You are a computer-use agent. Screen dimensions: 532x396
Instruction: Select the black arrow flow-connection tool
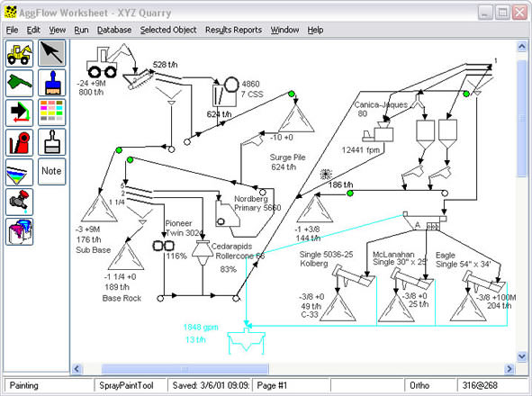pos(19,112)
